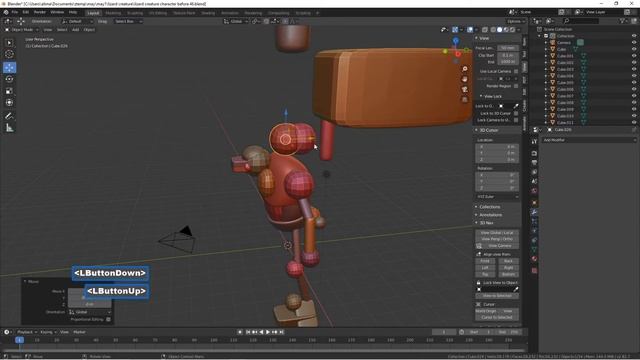The image size is (640, 360).
Task: Hide Cube.001 with its eye icon
Action: coord(634,56)
